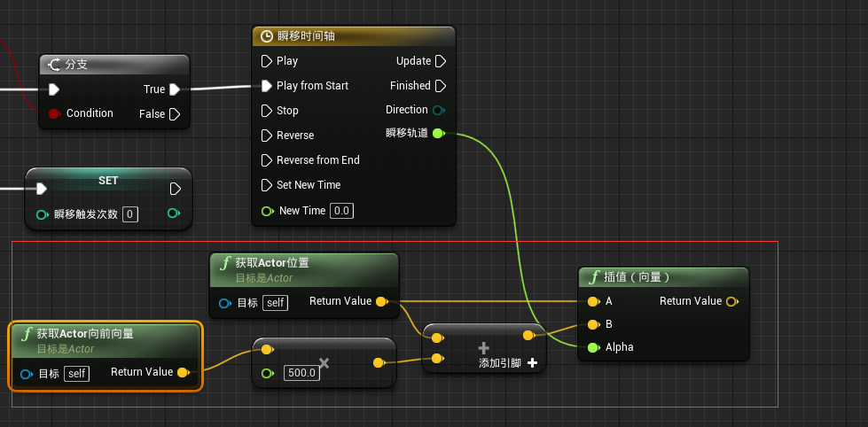Viewport: 868px width, 427px height.
Task: Click the 目标 pin on 获取Actor位置
Action: 224,303
